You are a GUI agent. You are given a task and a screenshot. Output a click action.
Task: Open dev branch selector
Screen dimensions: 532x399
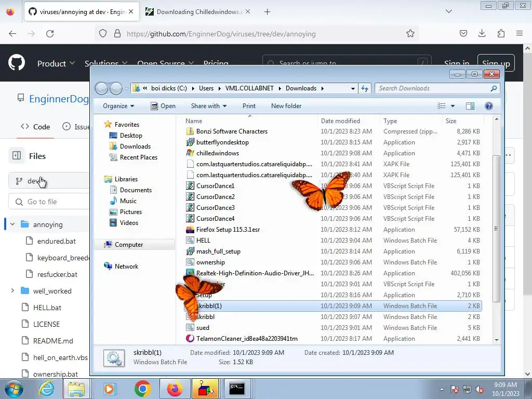click(49, 181)
